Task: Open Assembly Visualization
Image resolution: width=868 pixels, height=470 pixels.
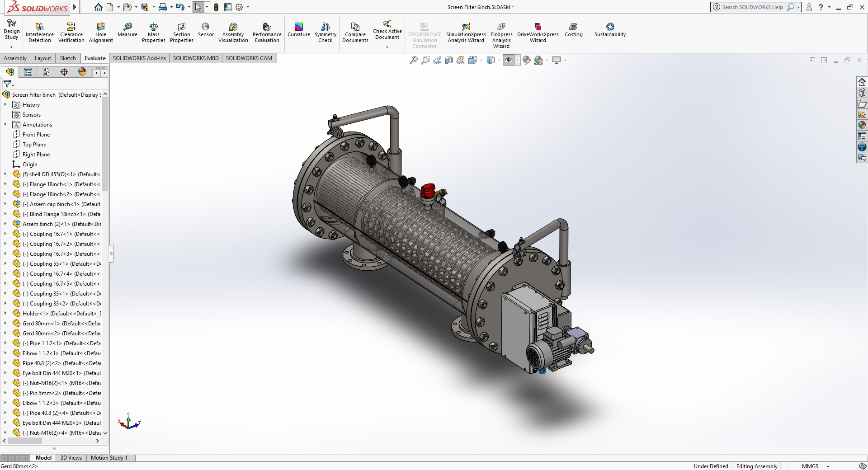Action: tap(233, 33)
